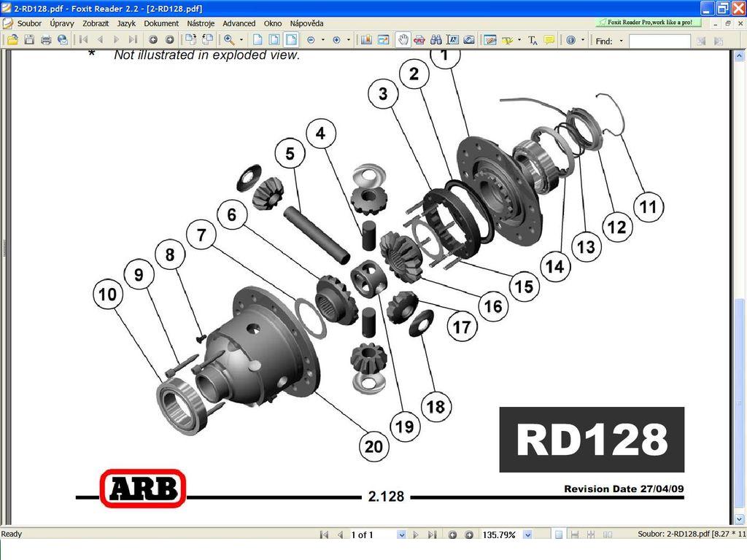Image resolution: width=747 pixels, height=560 pixels.
Task: Toggle the Actual Size page view button
Action: (x=258, y=40)
